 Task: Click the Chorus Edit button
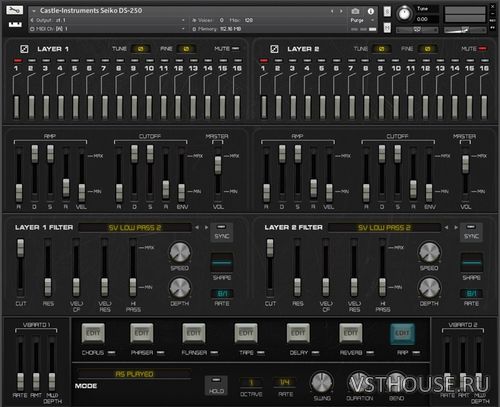pyautogui.click(x=93, y=333)
